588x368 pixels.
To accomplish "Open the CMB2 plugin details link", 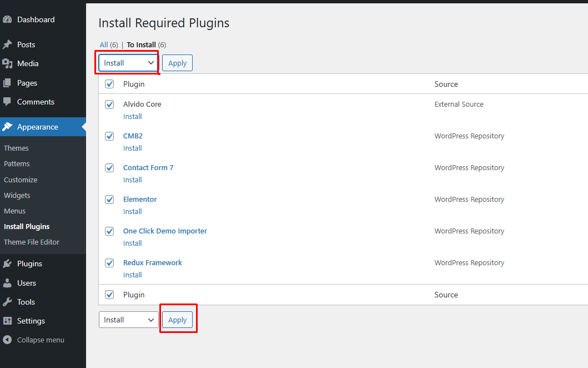I will 133,136.
